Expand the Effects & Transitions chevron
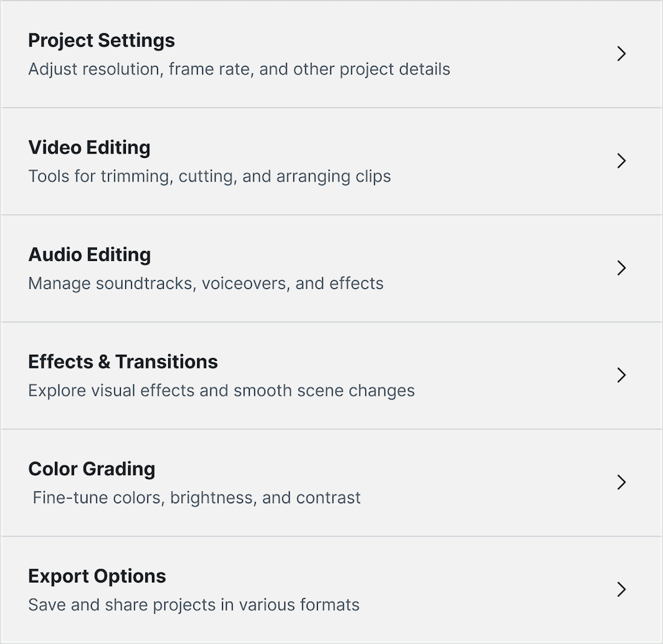Viewport: 663px width, 644px height. pos(622,375)
